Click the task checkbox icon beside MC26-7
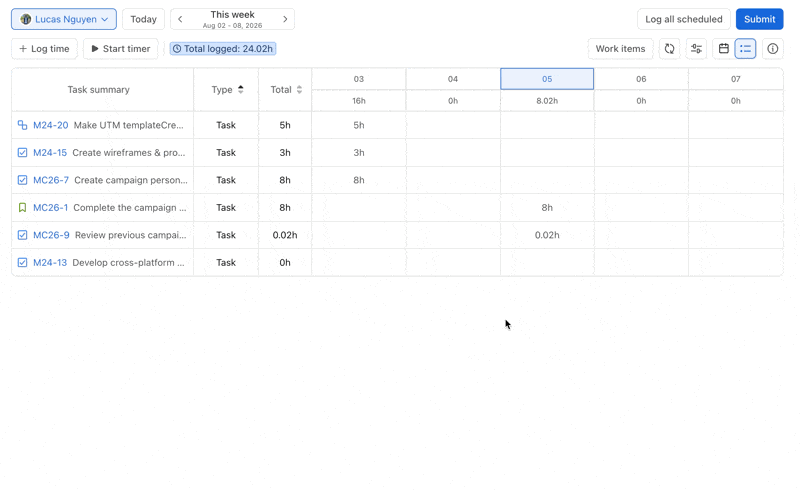Viewport: 800px width, 490px height. point(22,180)
